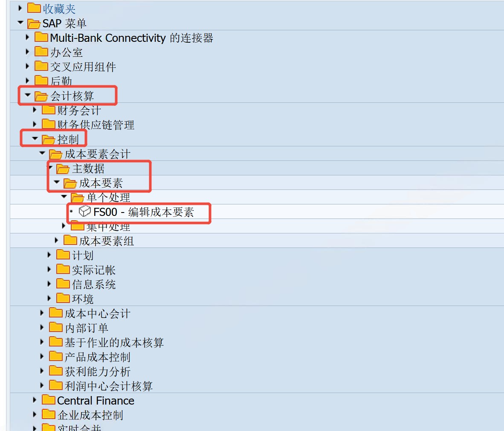Select the 控制 label
The height and width of the screenshot is (431, 504).
68,140
